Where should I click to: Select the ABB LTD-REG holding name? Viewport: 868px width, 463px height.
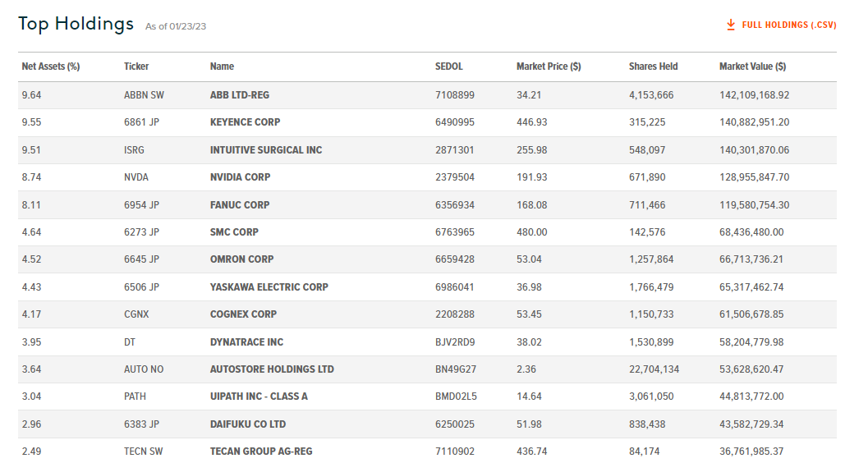tap(240, 95)
